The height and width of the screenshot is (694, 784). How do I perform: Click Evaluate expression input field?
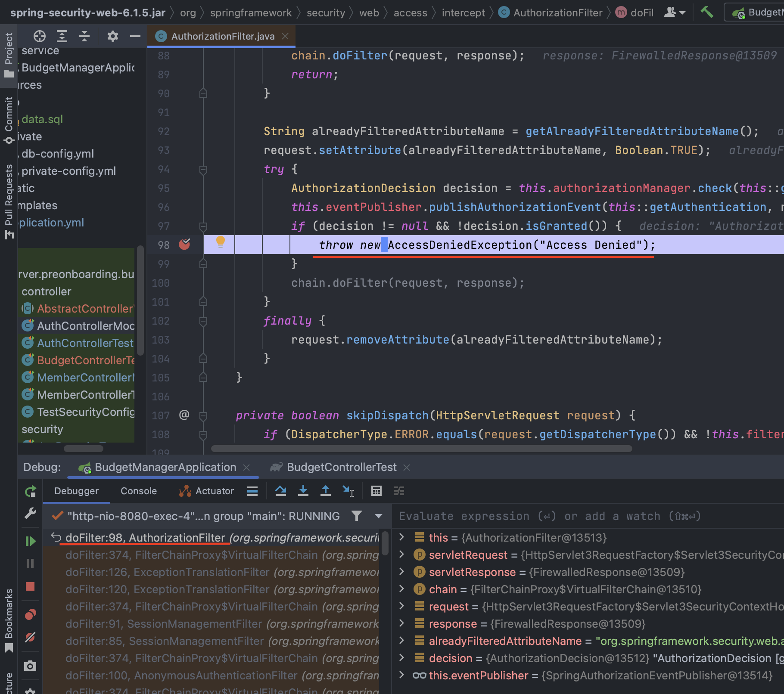[x=588, y=516]
